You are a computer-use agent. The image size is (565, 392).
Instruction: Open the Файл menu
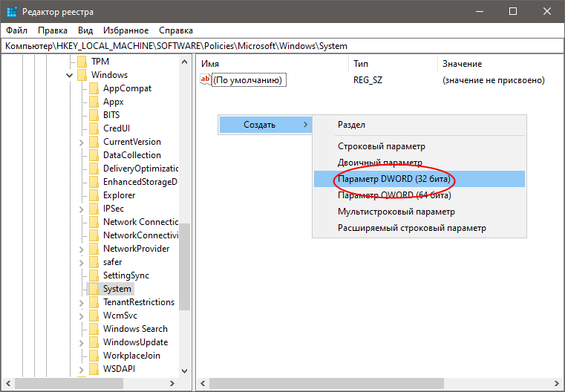tap(16, 30)
